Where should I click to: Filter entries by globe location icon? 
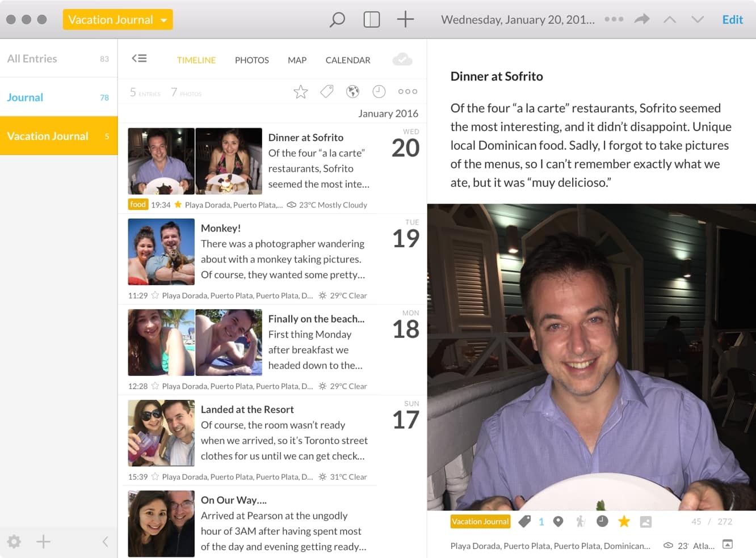coord(353,91)
